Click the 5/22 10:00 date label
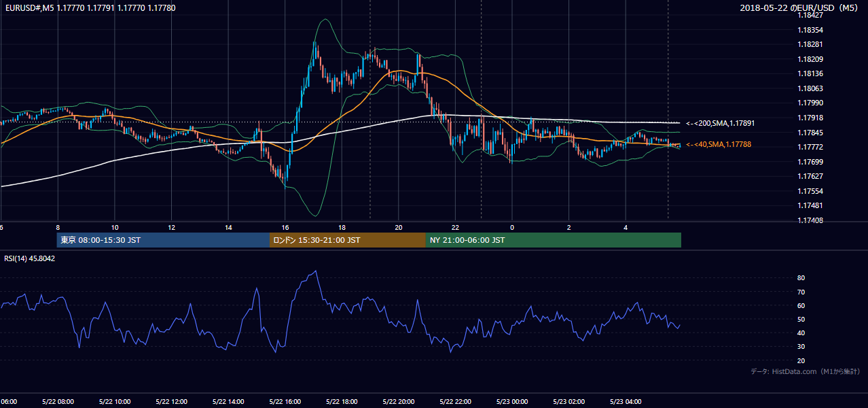The width and height of the screenshot is (868, 408). coord(115,402)
